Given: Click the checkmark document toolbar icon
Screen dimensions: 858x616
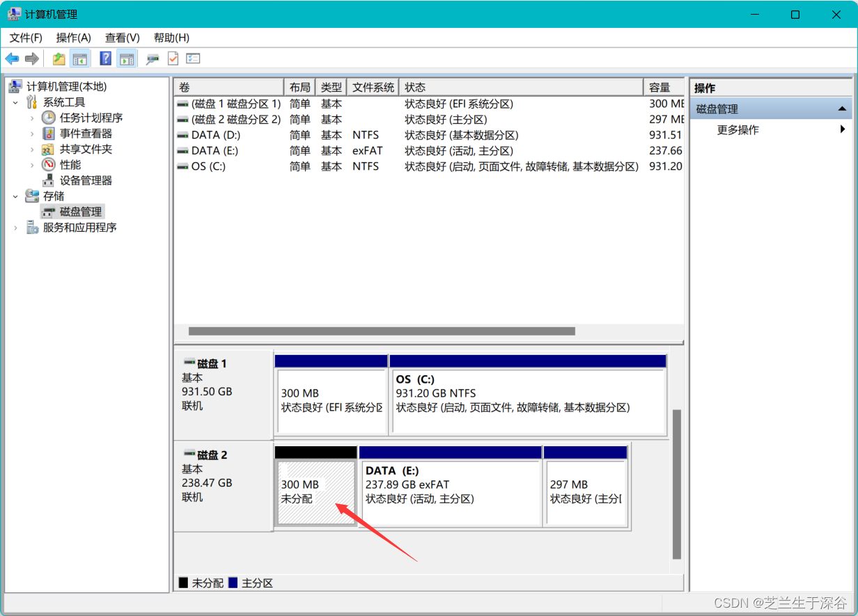Looking at the screenshot, I should [x=173, y=58].
